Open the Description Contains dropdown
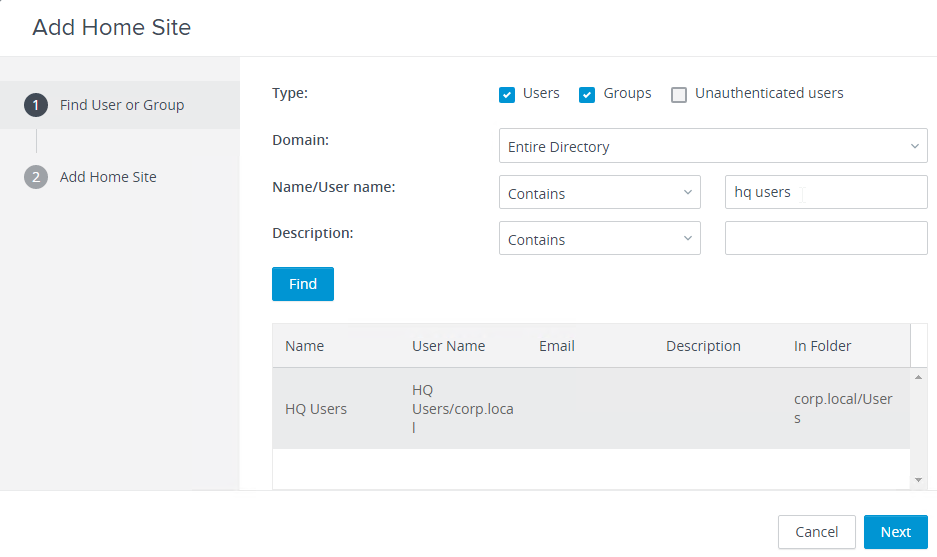This screenshot has height=557, width=937. coord(599,238)
